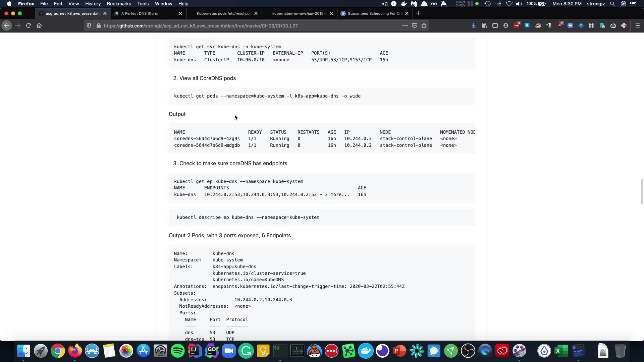Open uBlock Origin extension popup
644x362 pixels.
[x=560, y=25]
